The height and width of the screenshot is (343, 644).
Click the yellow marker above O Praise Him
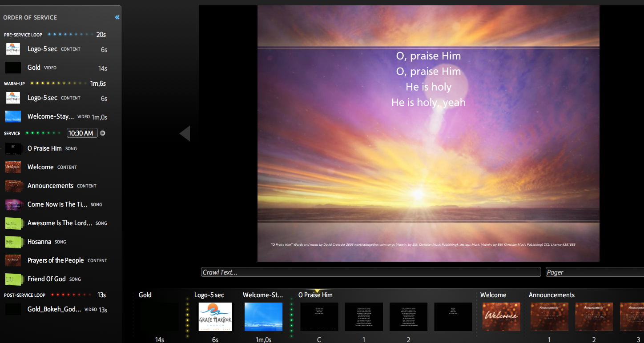click(x=317, y=291)
